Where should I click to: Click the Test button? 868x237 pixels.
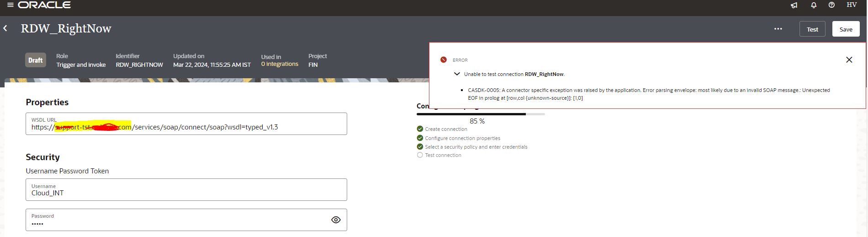click(812, 29)
